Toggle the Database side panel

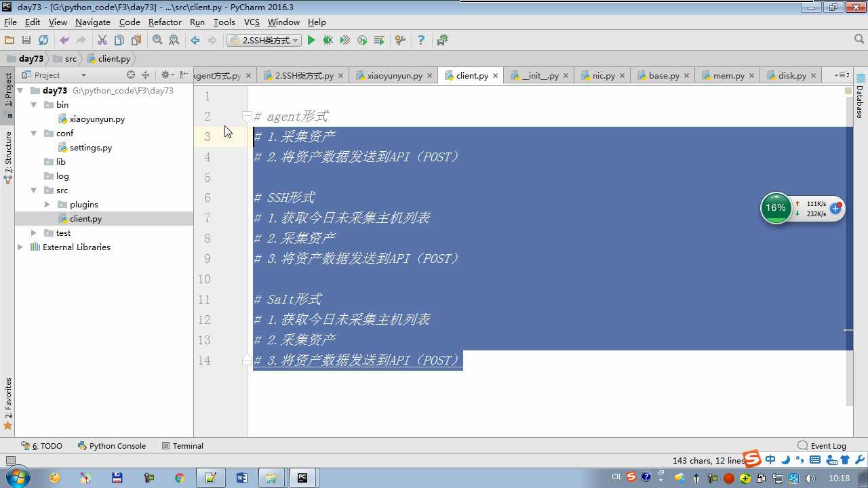860,97
